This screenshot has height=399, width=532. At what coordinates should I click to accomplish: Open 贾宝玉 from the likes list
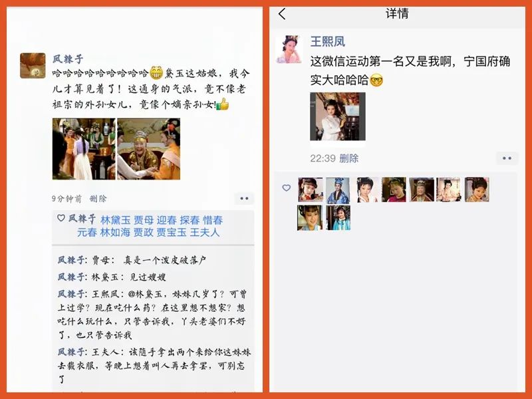pyautogui.click(x=172, y=232)
